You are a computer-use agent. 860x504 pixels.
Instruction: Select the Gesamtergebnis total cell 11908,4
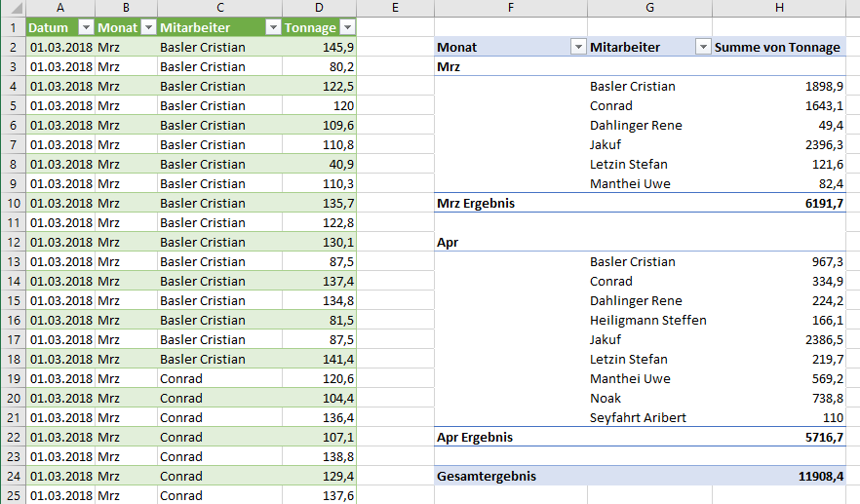[x=779, y=476]
